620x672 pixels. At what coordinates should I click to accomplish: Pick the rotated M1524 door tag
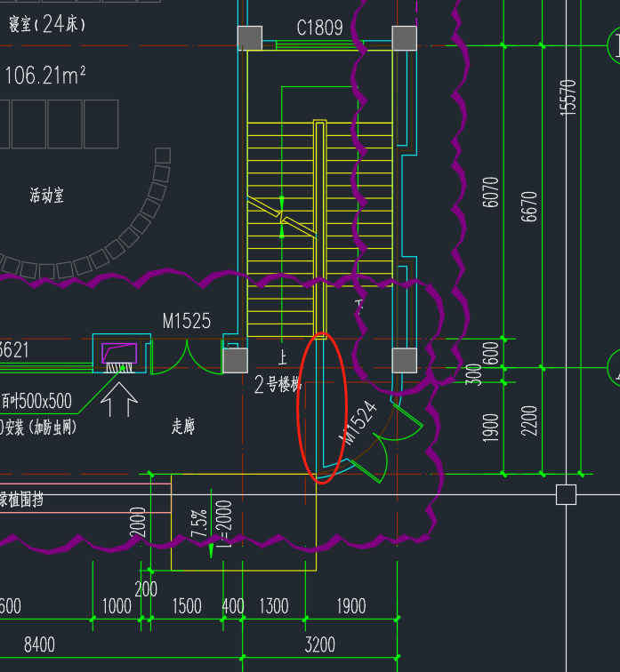[358, 422]
